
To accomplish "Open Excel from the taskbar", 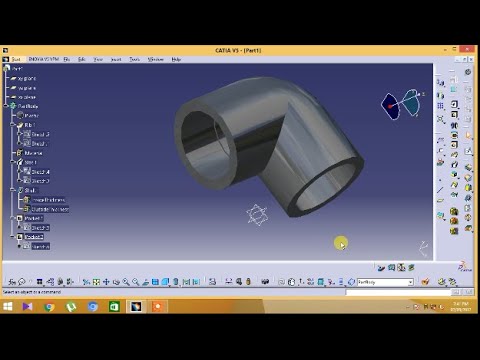I will (x=114, y=306).
